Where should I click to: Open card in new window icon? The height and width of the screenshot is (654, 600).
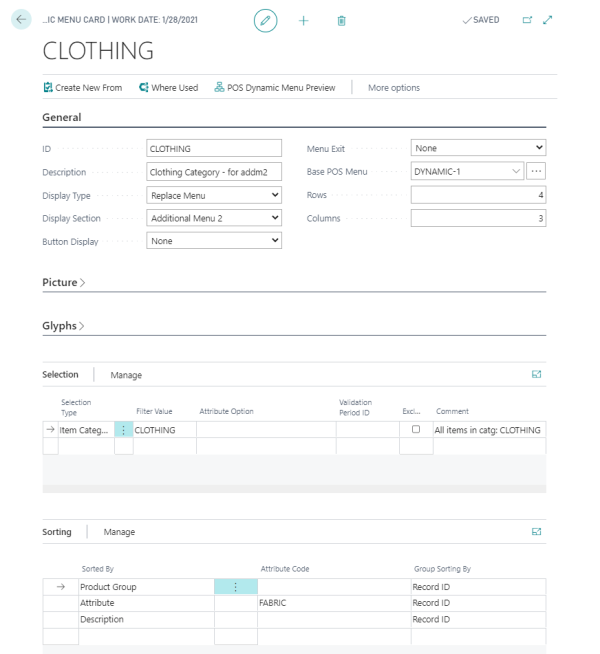pos(527,20)
